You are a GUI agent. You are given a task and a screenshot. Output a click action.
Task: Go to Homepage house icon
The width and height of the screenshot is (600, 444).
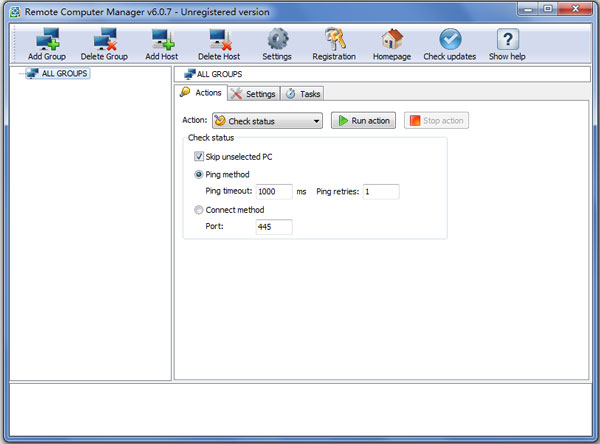pos(392,39)
